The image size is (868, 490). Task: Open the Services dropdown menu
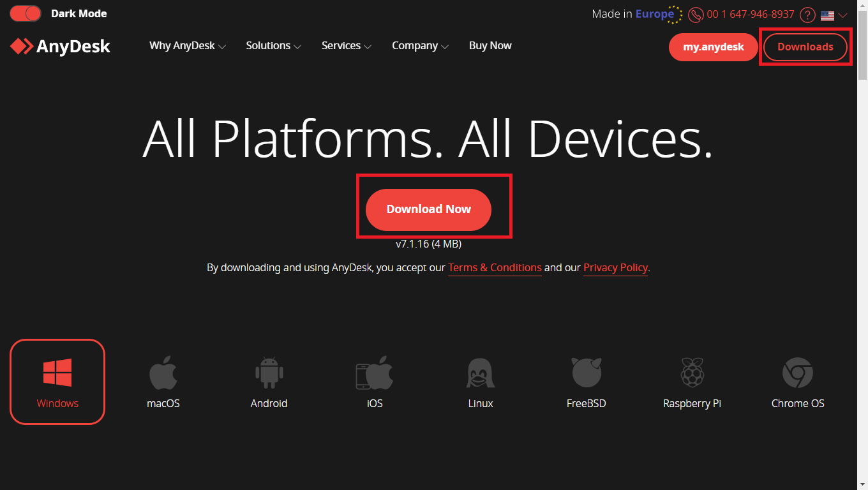tap(347, 46)
